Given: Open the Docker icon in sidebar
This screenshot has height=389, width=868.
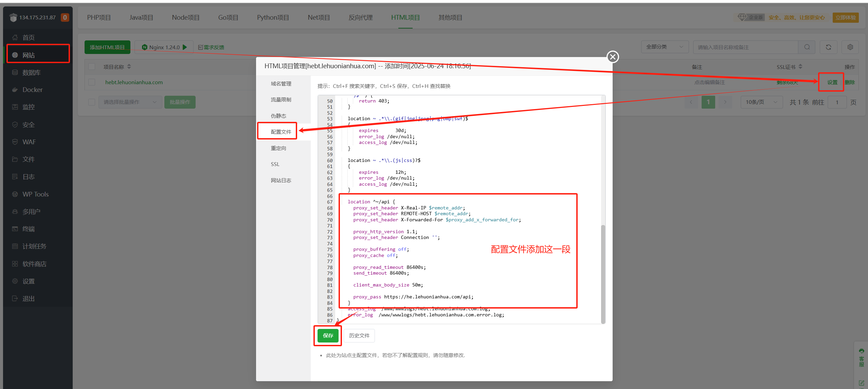Looking at the screenshot, I should click(x=15, y=90).
